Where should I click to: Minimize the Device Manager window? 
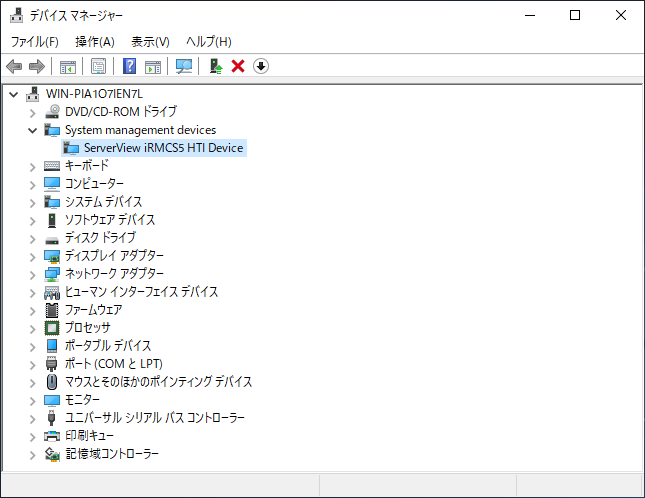coord(530,15)
